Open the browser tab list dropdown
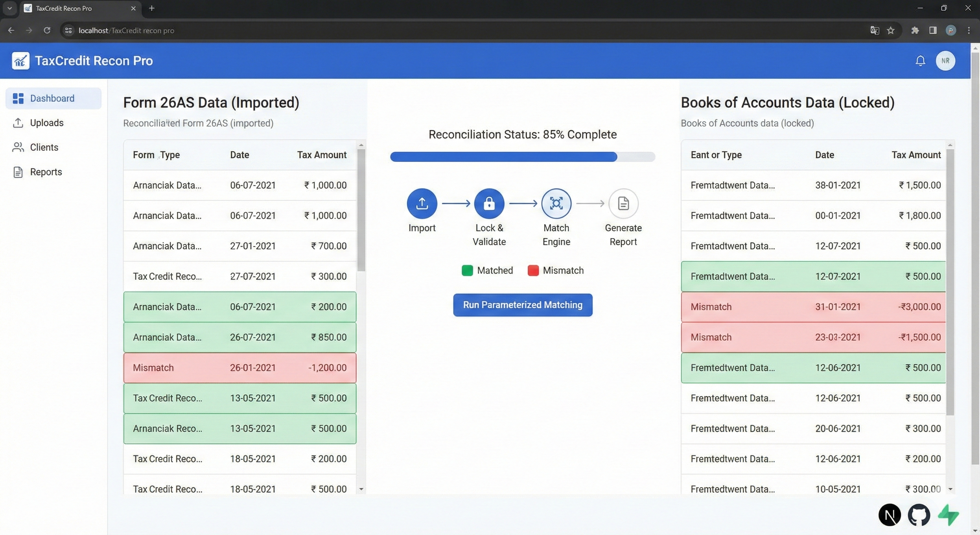The image size is (980, 535). (x=9, y=8)
